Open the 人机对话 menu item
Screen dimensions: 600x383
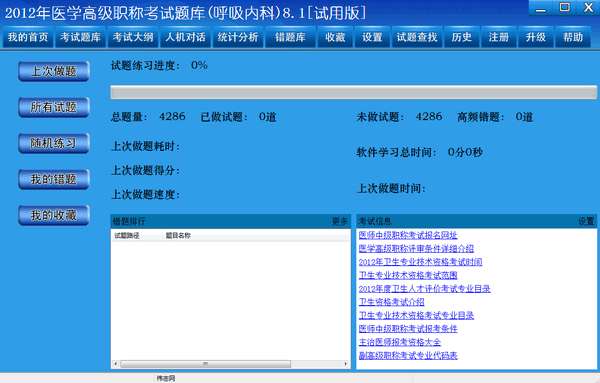(186, 37)
